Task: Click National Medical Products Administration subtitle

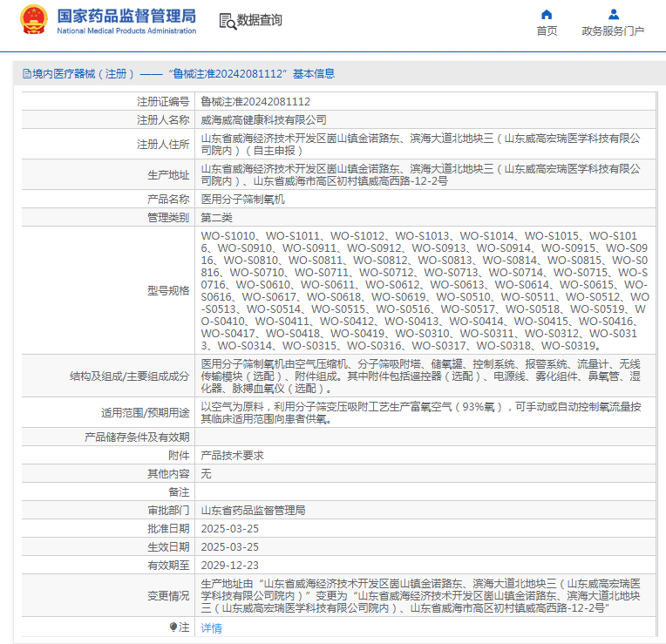Action: point(126,31)
